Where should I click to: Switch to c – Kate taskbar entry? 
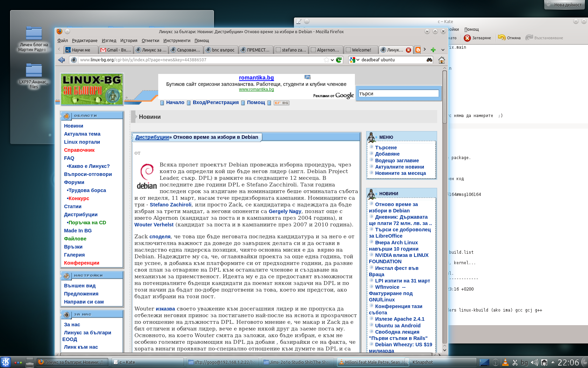(x=147, y=362)
